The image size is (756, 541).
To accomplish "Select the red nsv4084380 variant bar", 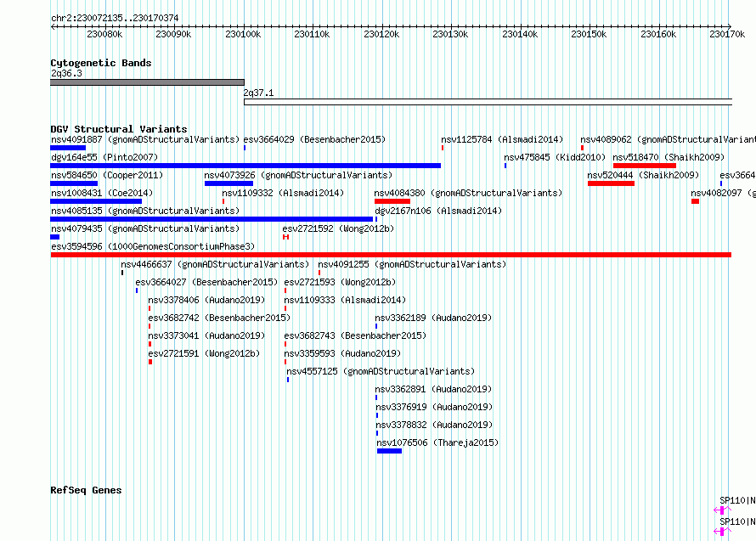I will 392,201.
